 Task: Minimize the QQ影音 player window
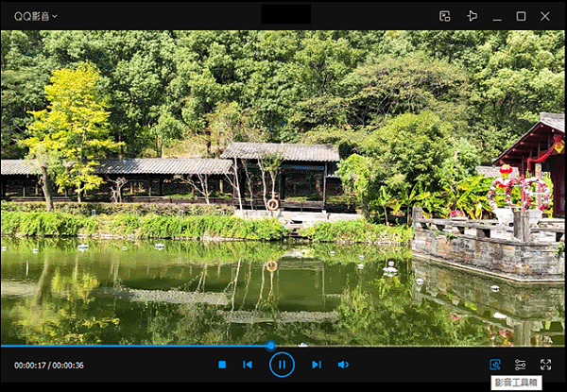[496, 16]
